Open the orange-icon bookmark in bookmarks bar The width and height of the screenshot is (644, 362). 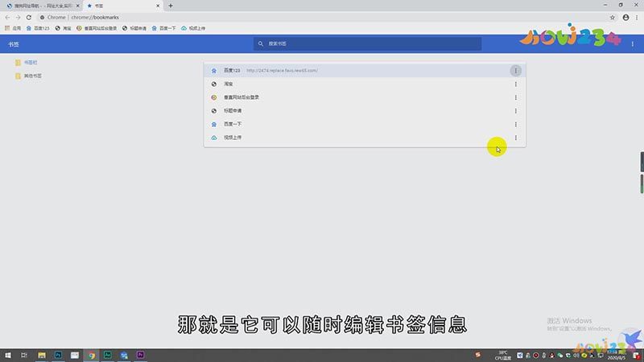(97, 28)
